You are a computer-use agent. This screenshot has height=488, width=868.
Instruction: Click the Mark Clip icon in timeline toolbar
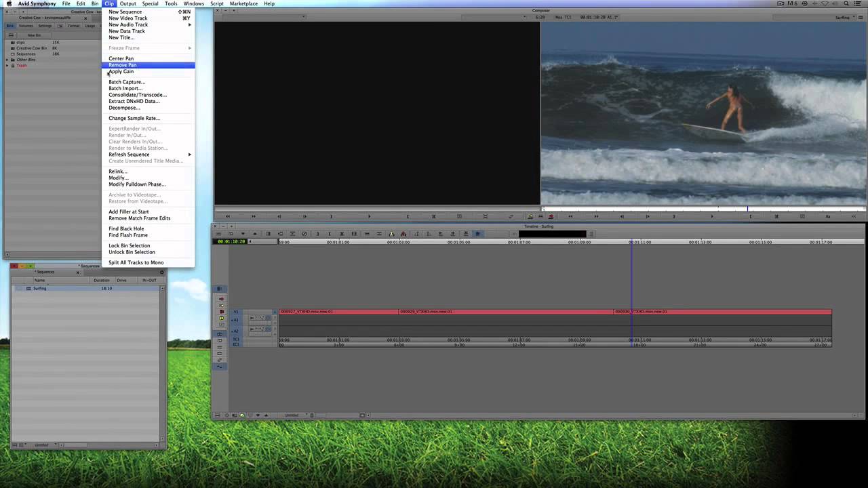pyautogui.click(x=342, y=234)
